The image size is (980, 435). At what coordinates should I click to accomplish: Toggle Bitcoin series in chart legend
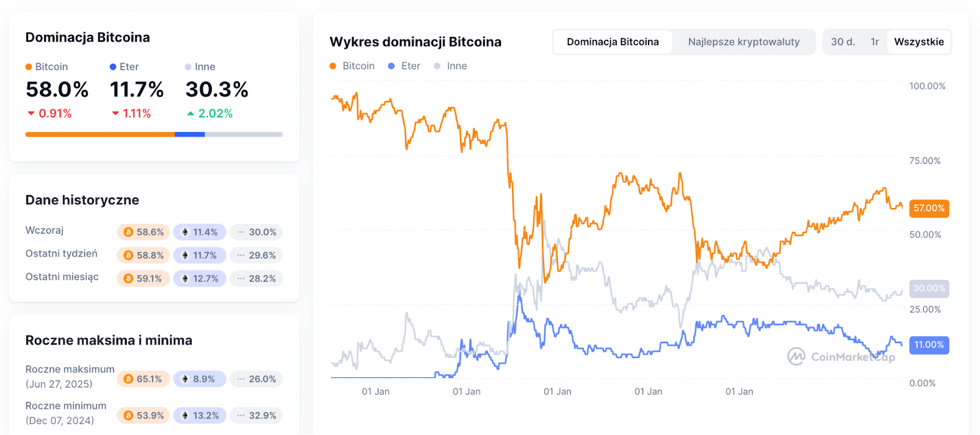352,66
